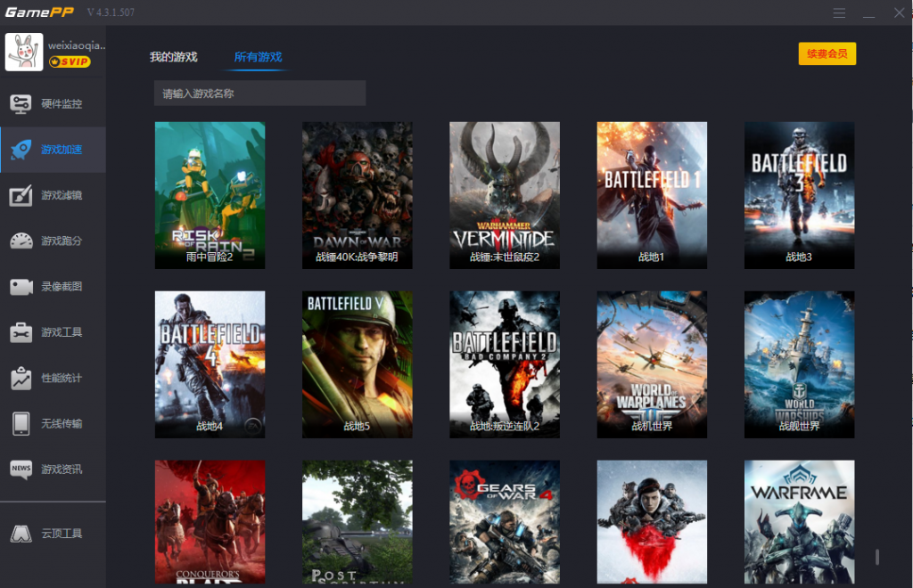
Task: Open the World of Warships cover
Action: (799, 364)
